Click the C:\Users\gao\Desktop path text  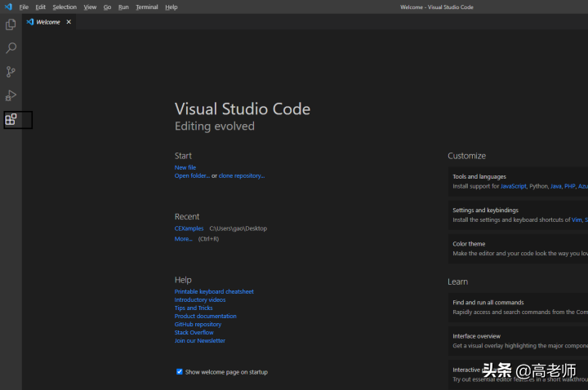238,228
